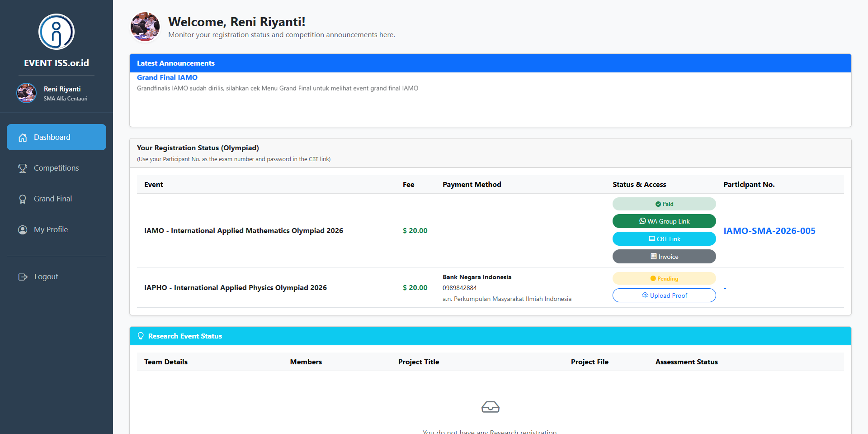Click the Competitions trophy icon

23,168
